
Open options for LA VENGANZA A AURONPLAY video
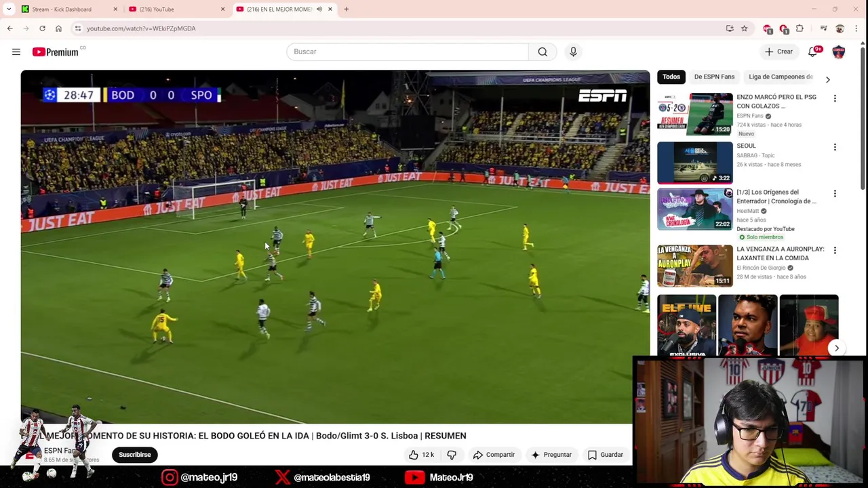coord(835,250)
